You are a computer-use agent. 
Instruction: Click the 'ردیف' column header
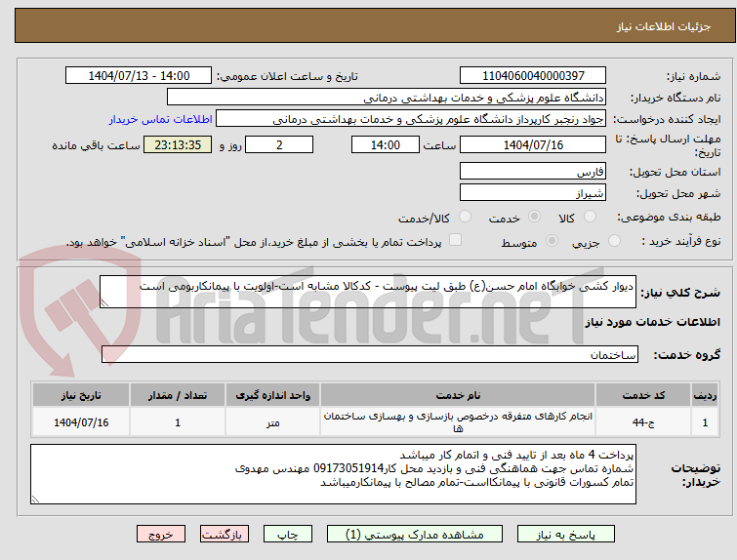pyautogui.click(x=705, y=395)
